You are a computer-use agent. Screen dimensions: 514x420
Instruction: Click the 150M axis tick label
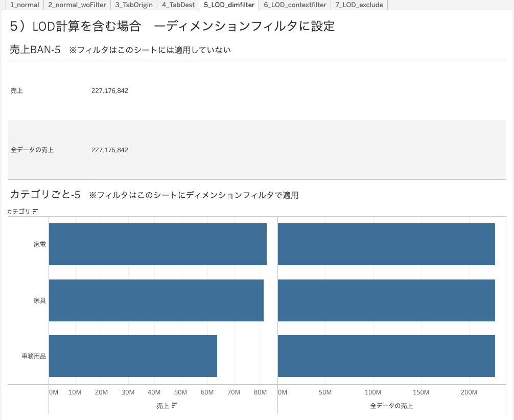(421, 392)
